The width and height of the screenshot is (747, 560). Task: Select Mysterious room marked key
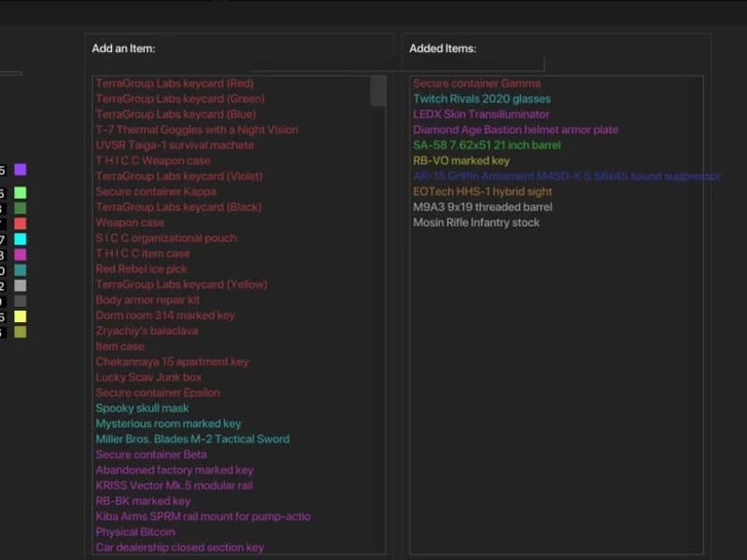pos(169,424)
